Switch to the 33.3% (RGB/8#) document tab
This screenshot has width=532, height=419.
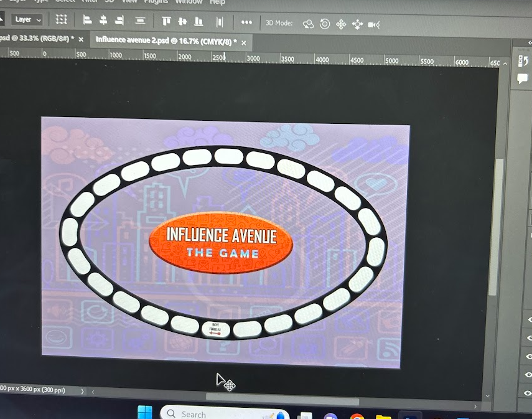(37, 39)
